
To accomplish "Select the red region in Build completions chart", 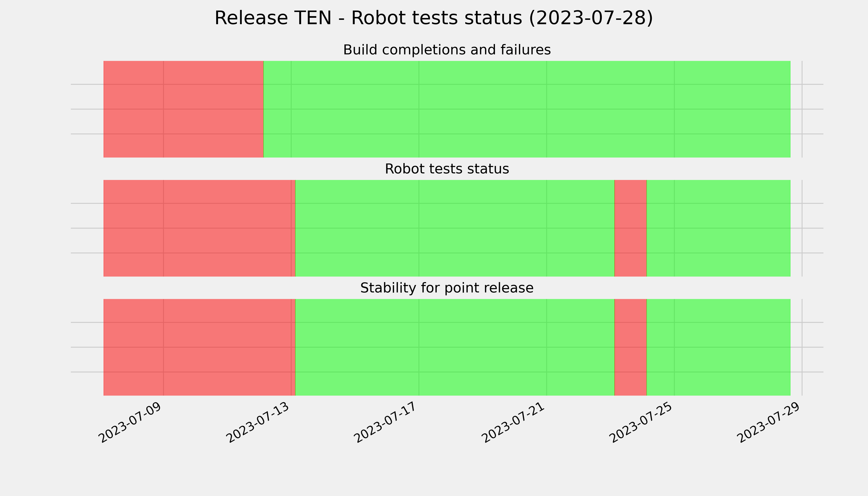I will click(x=184, y=109).
